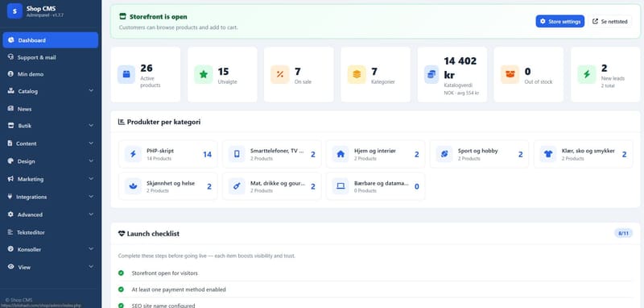Viewport: 644px width, 308px height.
Task: Click the 14 402 kr catalog value
Action: pyautogui.click(x=460, y=68)
